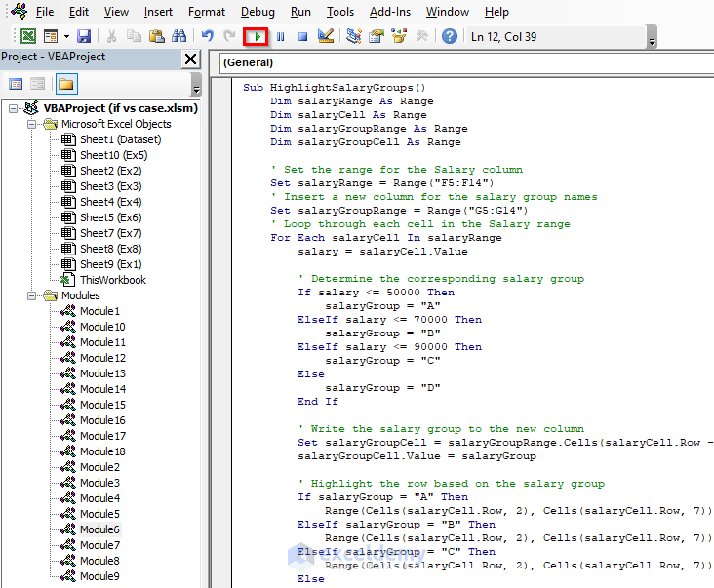Toggle Folders view in Project pane
Image resolution: width=714 pixels, height=588 pixels.
click(x=65, y=84)
